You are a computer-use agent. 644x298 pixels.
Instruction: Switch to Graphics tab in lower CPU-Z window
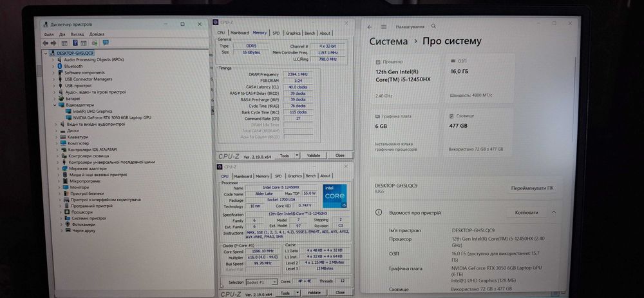pos(294,175)
